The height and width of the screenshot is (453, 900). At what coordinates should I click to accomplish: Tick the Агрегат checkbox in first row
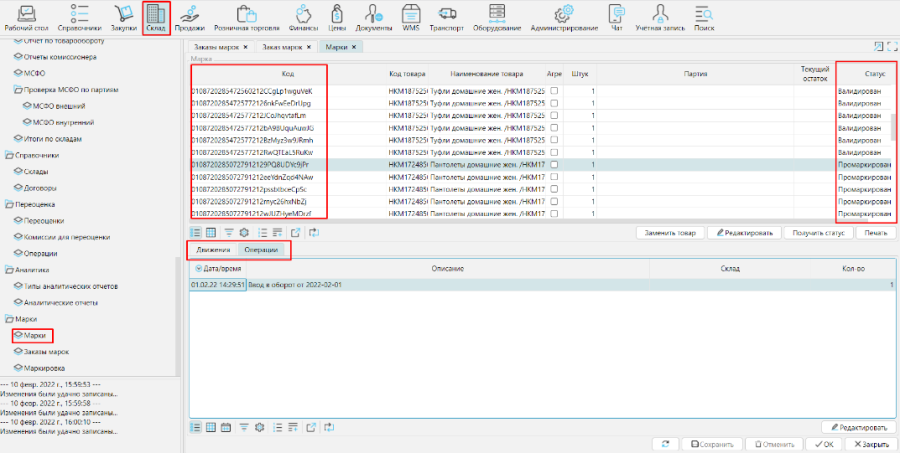click(555, 91)
